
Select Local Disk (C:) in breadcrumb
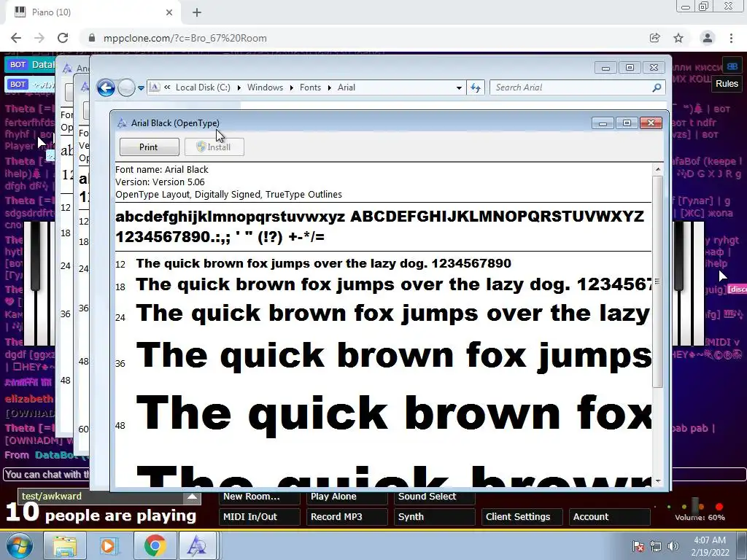(x=203, y=87)
